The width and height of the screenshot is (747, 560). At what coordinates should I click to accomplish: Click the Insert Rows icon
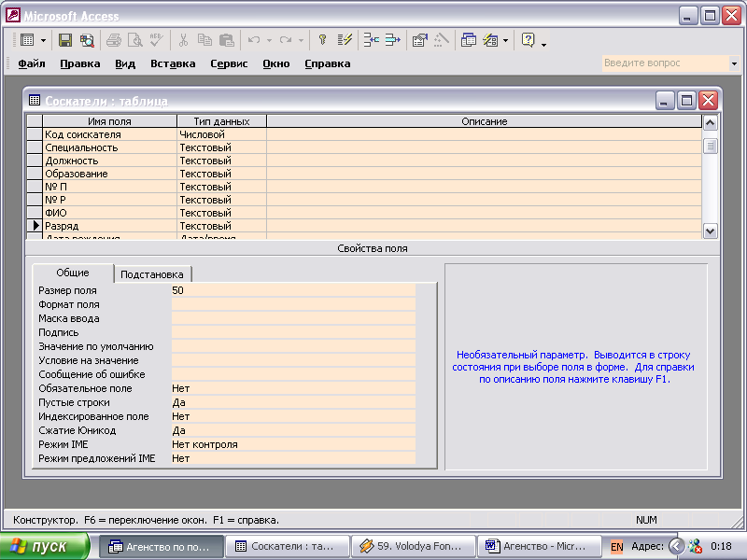pos(372,40)
